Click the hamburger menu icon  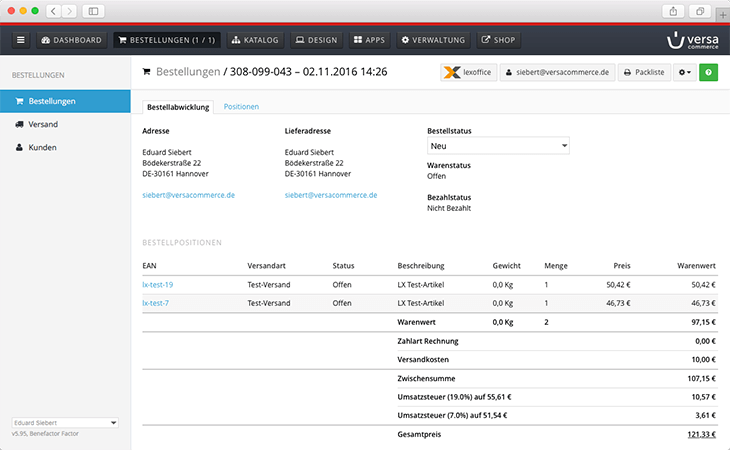click(x=21, y=41)
